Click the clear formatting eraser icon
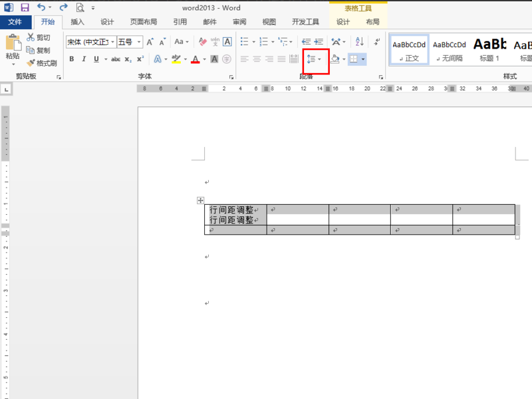Image resolution: width=532 pixels, height=399 pixels. click(x=203, y=42)
